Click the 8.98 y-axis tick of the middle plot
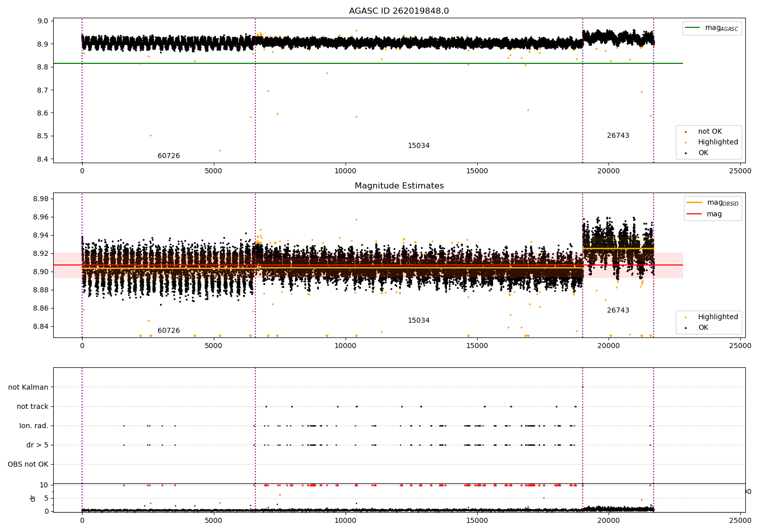Viewport: 760px width, 532px height. [41, 199]
